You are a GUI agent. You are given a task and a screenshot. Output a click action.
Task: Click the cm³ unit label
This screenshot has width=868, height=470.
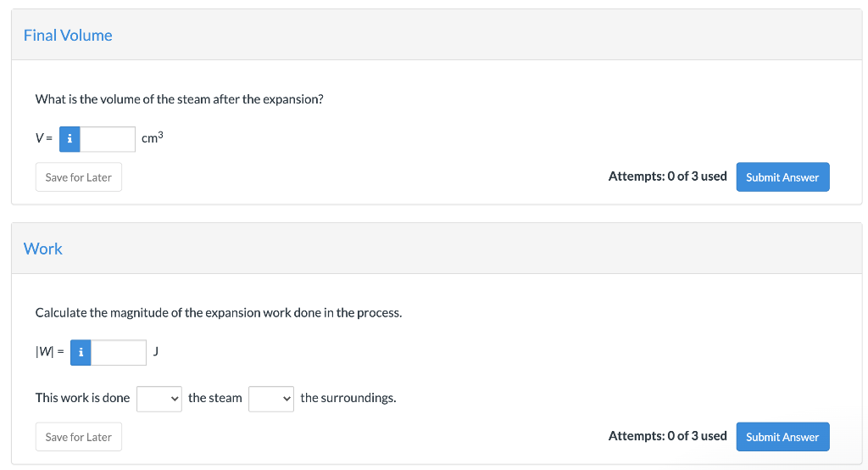tap(152, 138)
